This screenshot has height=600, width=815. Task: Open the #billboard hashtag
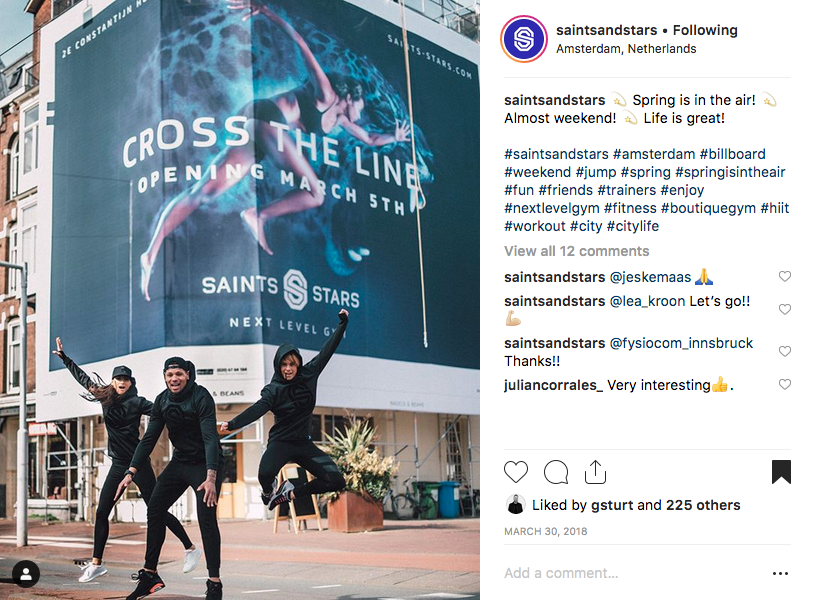[x=732, y=154]
